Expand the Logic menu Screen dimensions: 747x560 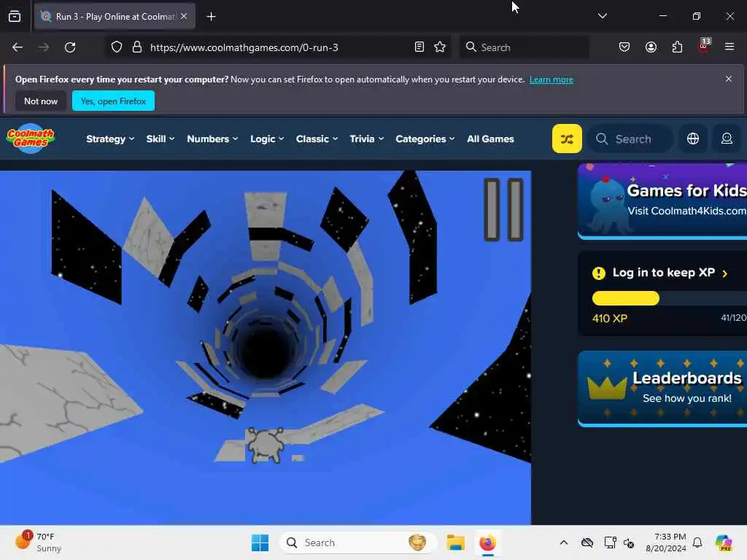click(267, 139)
